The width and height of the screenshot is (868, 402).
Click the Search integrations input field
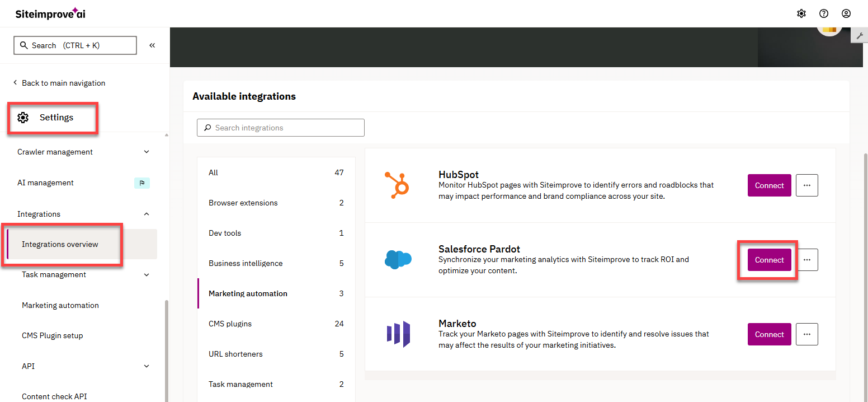pos(280,127)
